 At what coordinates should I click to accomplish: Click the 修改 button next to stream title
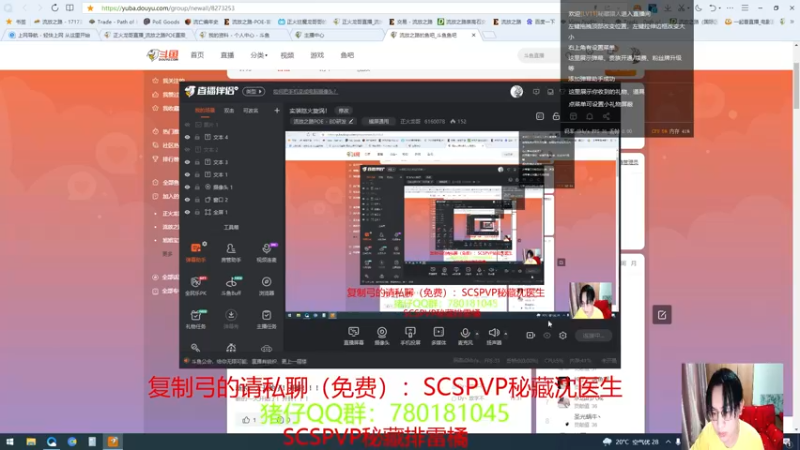coord(343,110)
